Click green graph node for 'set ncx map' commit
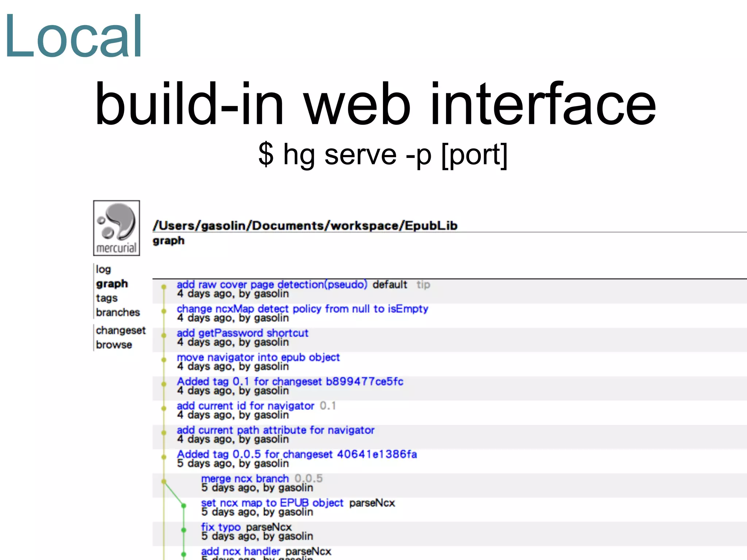Screen dimensions: 747x560 point(184,506)
